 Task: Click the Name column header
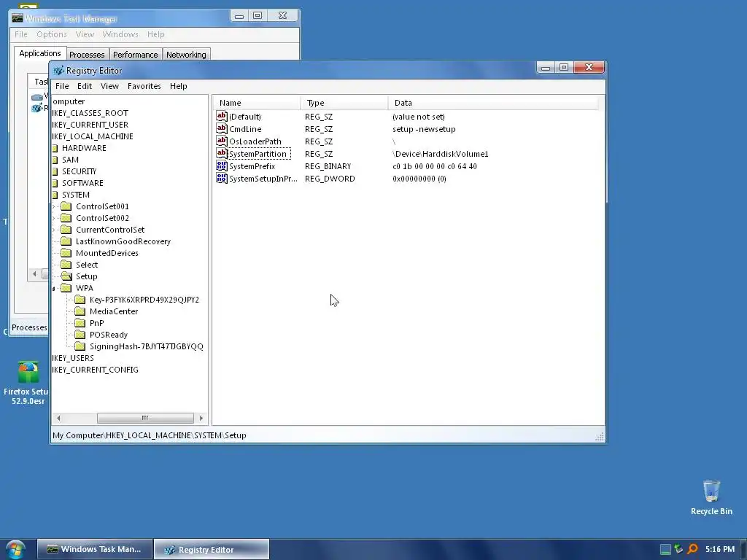[256, 103]
